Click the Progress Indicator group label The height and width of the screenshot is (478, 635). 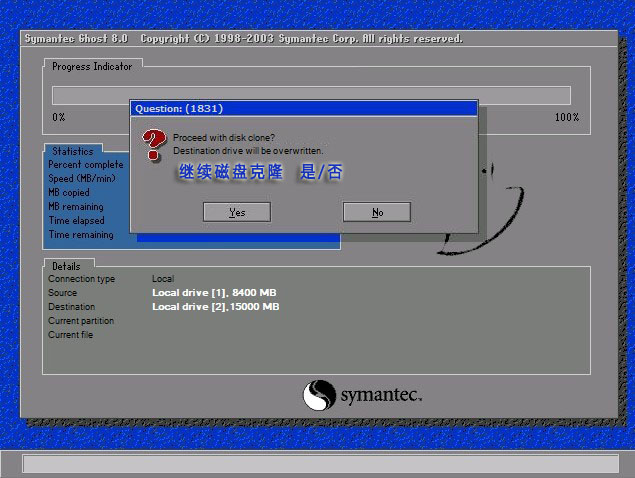(91, 66)
